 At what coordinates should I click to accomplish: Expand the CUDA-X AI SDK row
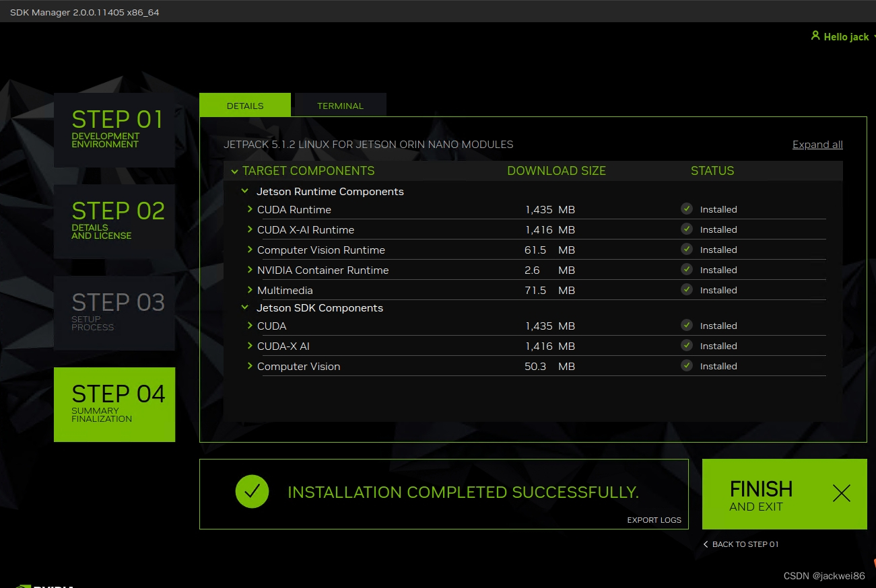pyautogui.click(x=250, y=346)
